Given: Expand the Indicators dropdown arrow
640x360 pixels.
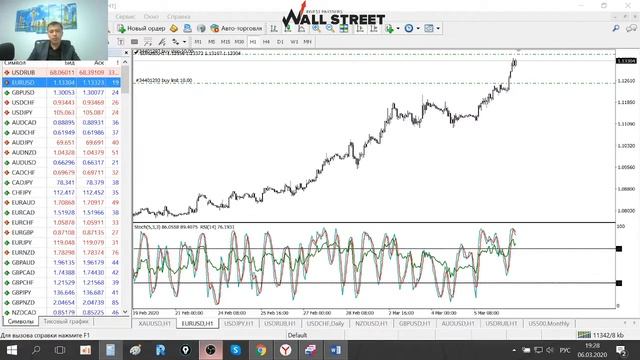Looking at the screenshot, I should click(398, 29).
